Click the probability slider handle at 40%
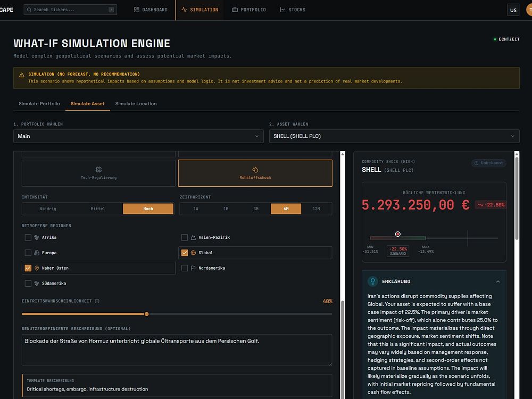The width and height of the screenshot is (532, 399). point(147,314)
